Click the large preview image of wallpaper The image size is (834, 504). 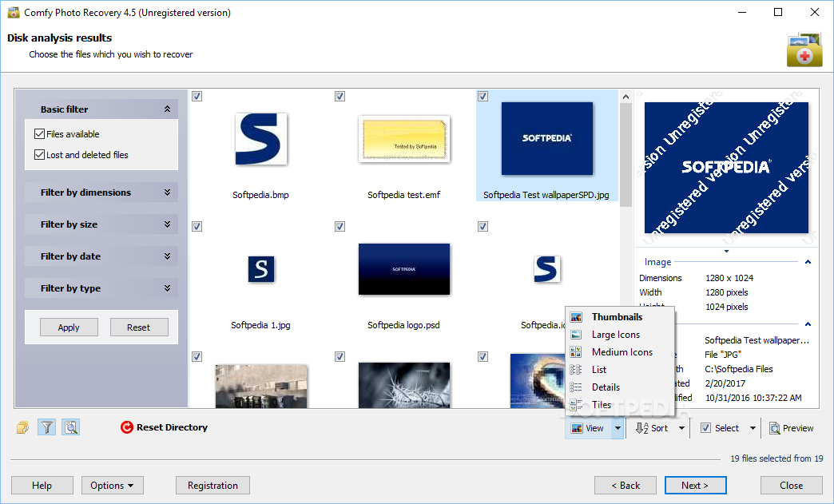click(x=726, y=168)
